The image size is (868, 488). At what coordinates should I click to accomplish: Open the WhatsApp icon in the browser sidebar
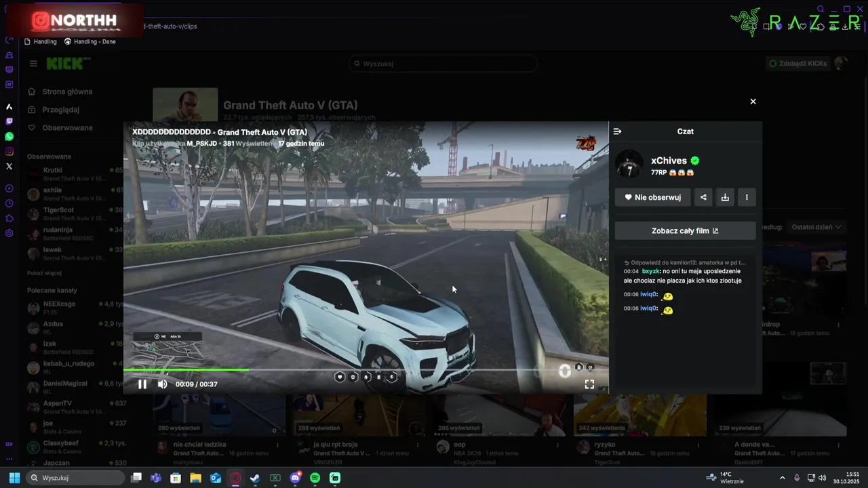(x=9, y=136)
